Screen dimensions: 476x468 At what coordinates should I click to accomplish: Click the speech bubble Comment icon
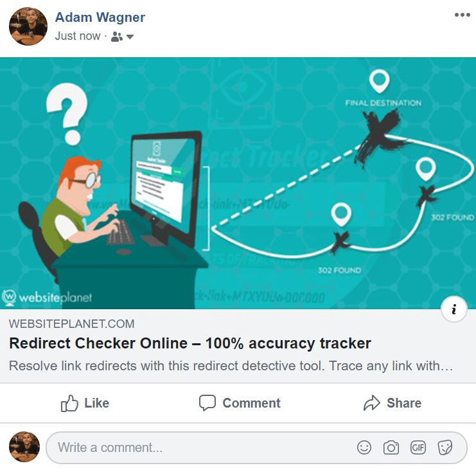(207, 403)
